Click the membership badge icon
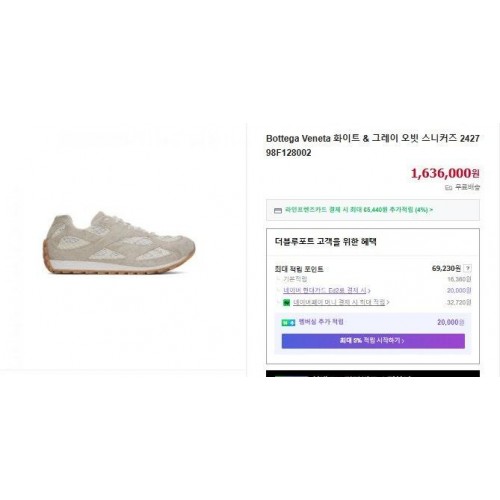Viewport: 500px width, 500px height. coord(288,322)
